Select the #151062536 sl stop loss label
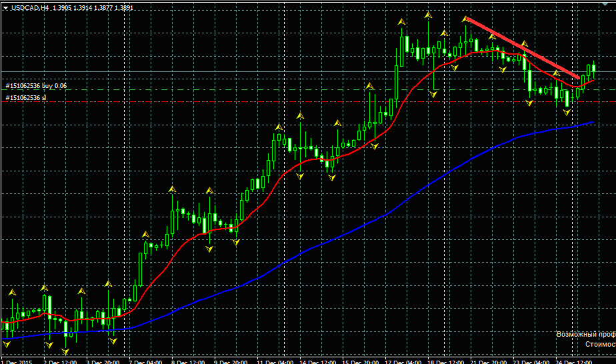This screenshot has height=364, width=616. (25, 98)
